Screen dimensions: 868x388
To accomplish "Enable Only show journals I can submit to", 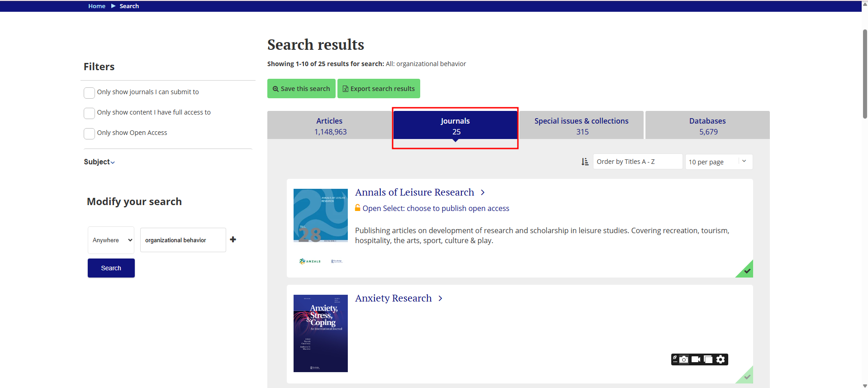I will (90, 93).
